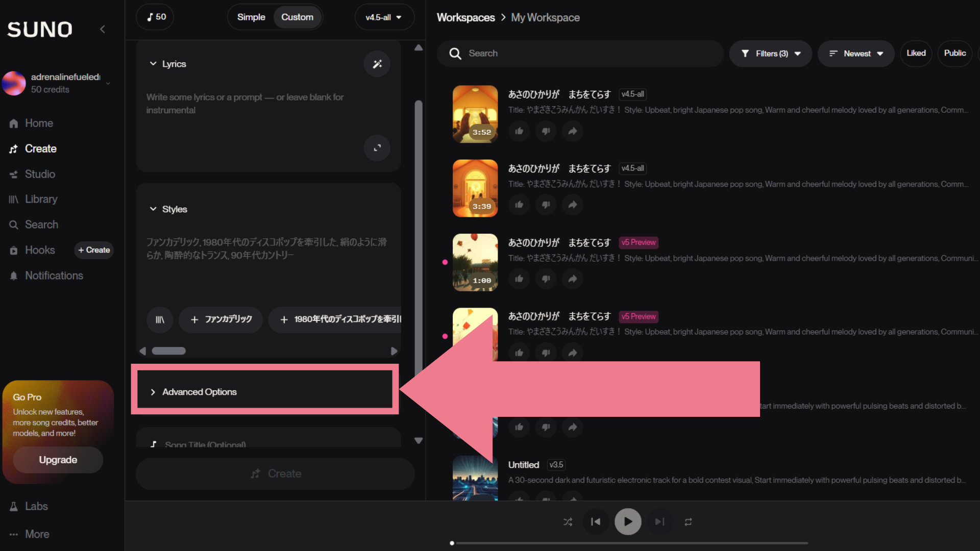Click the repeat icon in player
This screenshot has width=980, height=551.
[688, 521]
